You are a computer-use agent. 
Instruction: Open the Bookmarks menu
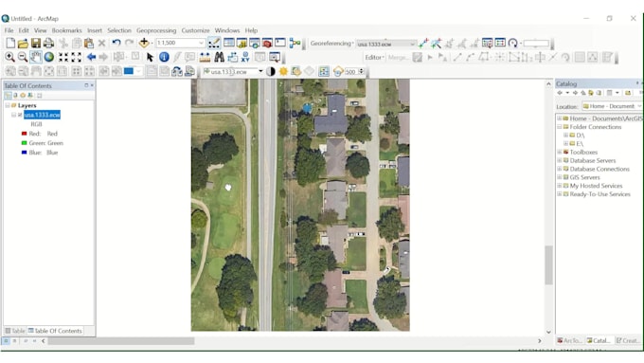66,30
